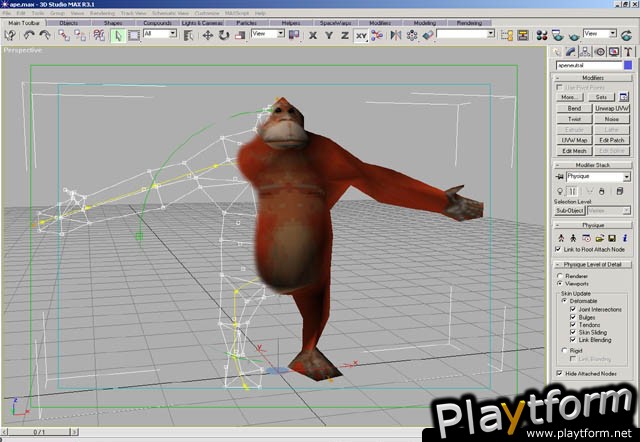Restrict transform to the Y axis
The width and height of the screenshot is (640, 442).
[329, 36]
